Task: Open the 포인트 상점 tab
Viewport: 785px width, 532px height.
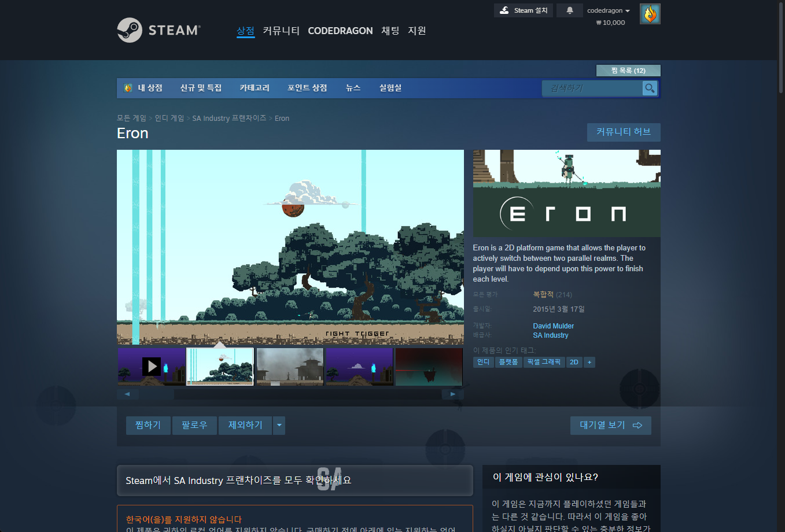Action: click(307, 88)
